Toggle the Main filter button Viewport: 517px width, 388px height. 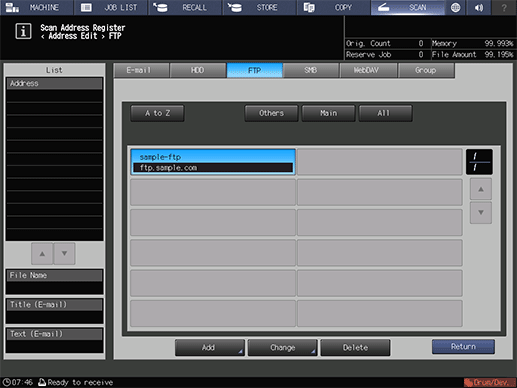point(328,113)
